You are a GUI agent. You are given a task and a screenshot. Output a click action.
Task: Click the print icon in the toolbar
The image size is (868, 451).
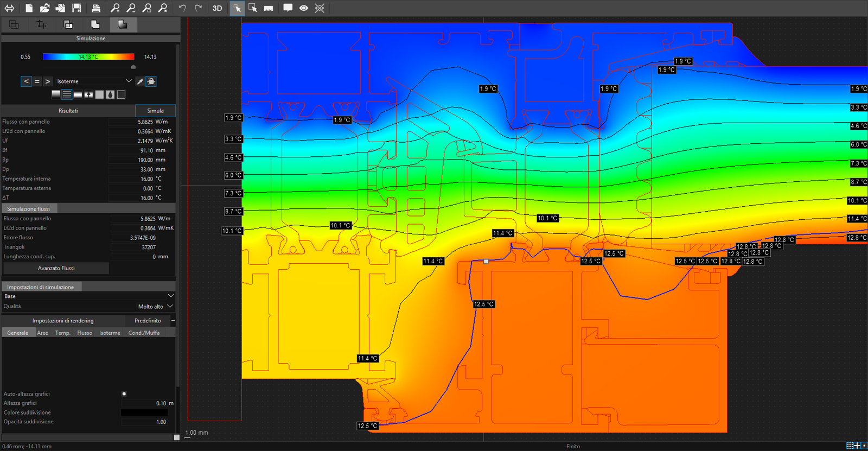96,8
